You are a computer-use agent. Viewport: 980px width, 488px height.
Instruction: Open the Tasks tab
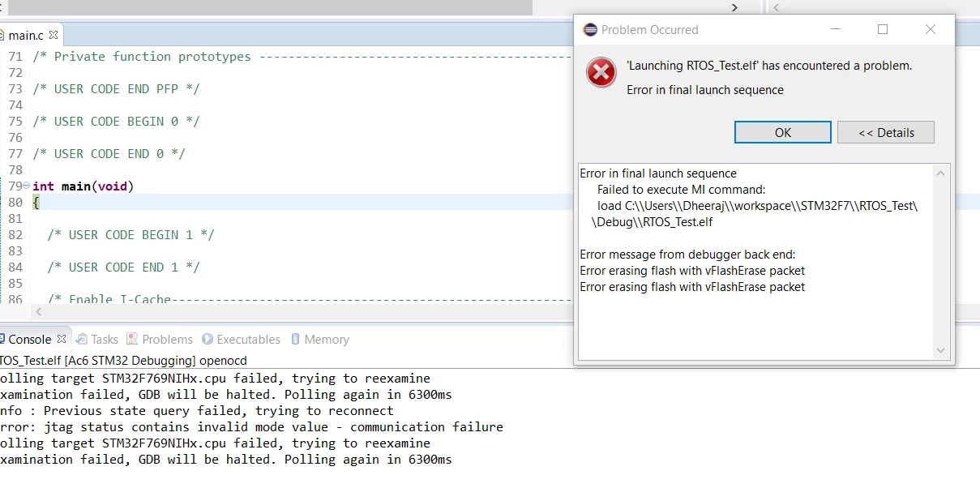(x=104, y=339)
